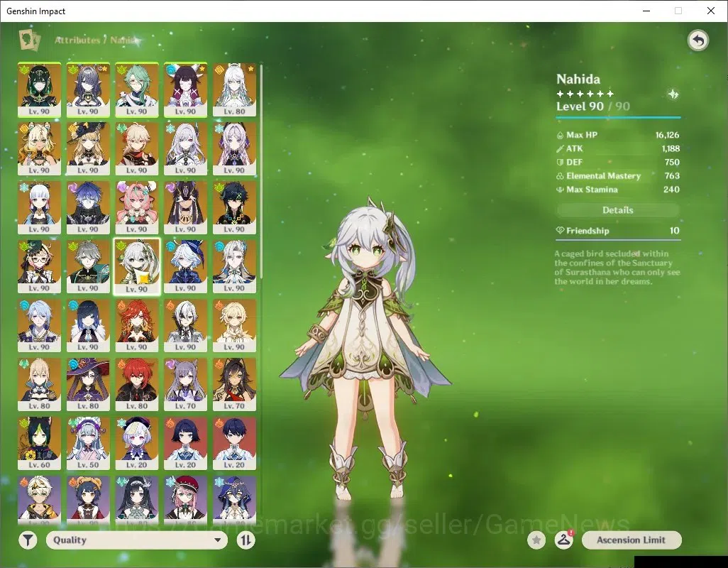The image size is (728, 568).
Task: Select Skirk, white-haired cryo portrait
Action: [x=186, y=149]
